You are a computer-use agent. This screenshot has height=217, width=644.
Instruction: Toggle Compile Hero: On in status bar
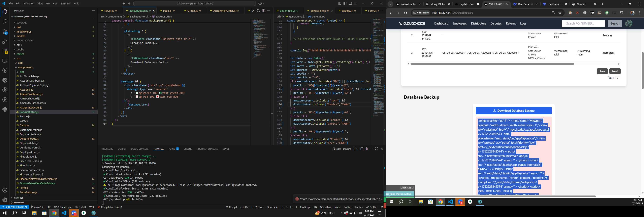click(x=237, y=207)
